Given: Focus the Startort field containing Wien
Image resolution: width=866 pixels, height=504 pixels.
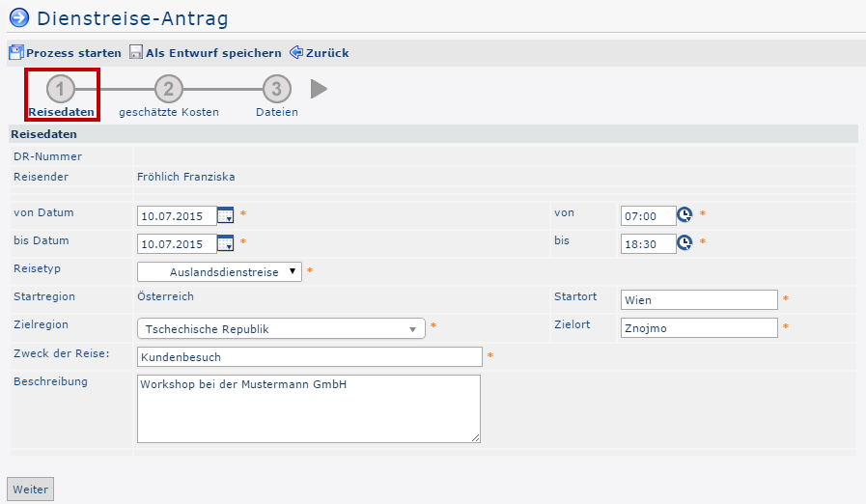Looking at the screenshot, I should pos(698,300).
